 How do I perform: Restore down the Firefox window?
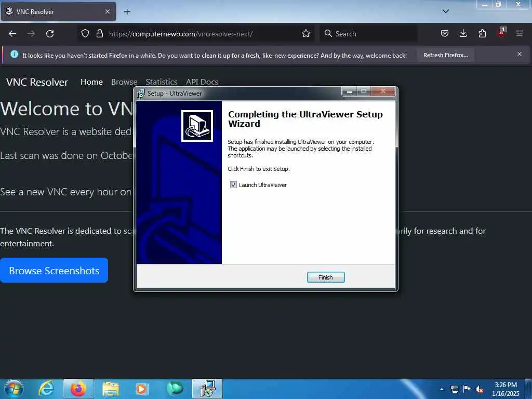click(x=498, y=5)
